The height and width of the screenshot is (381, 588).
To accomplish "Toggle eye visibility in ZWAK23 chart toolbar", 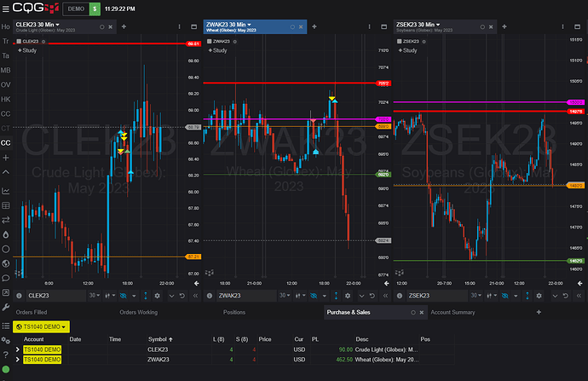I will tap(314, 296).
